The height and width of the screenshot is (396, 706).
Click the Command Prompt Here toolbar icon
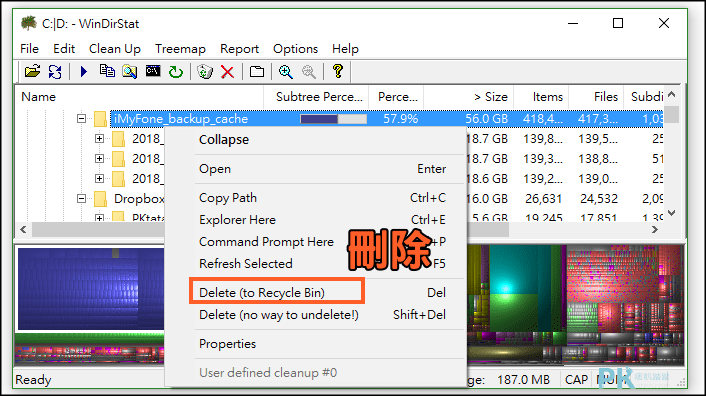point(153,71)
